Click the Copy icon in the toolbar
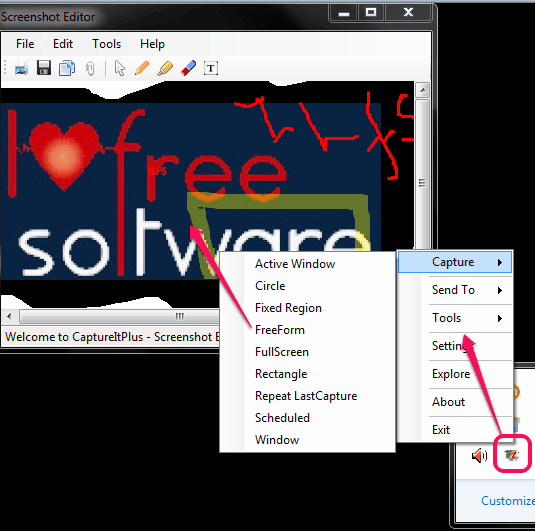The image size is (535, 531). pos(67,68)
